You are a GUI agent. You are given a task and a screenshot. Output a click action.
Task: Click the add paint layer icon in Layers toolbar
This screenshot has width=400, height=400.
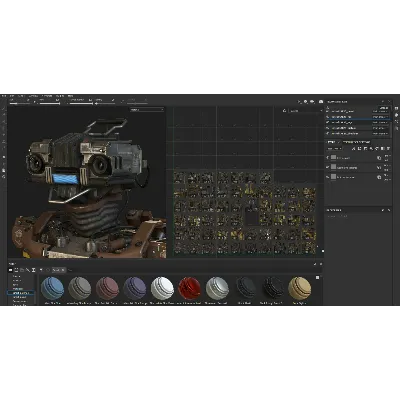[365, 148]
